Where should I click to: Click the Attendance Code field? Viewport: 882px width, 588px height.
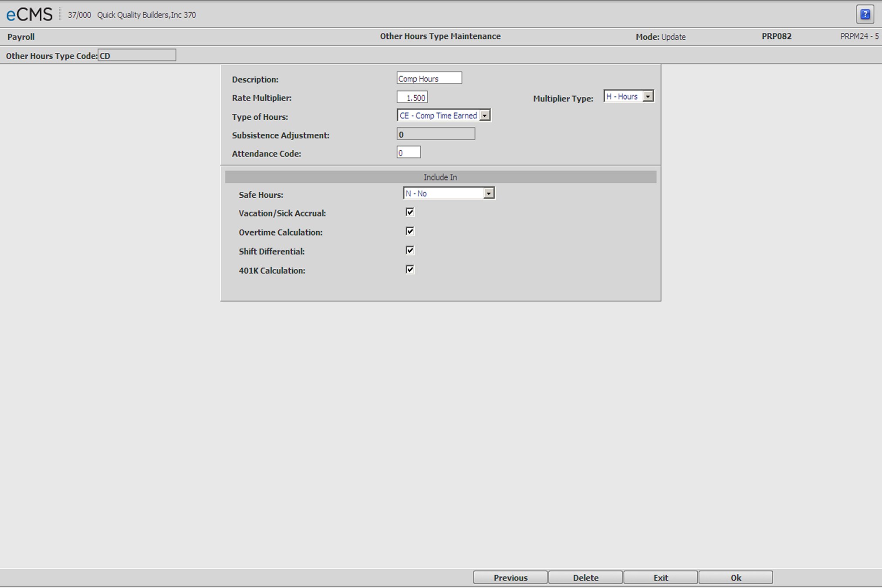click(x=409, y=152)
